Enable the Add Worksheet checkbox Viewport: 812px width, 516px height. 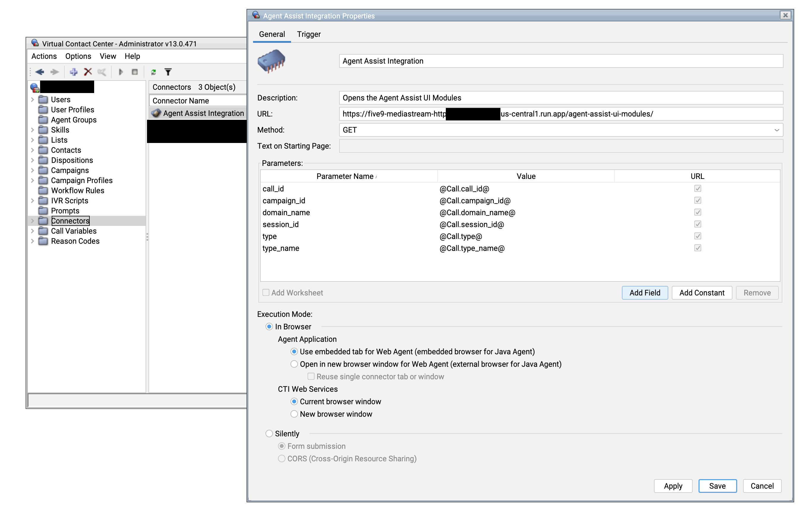pos(266,292)
